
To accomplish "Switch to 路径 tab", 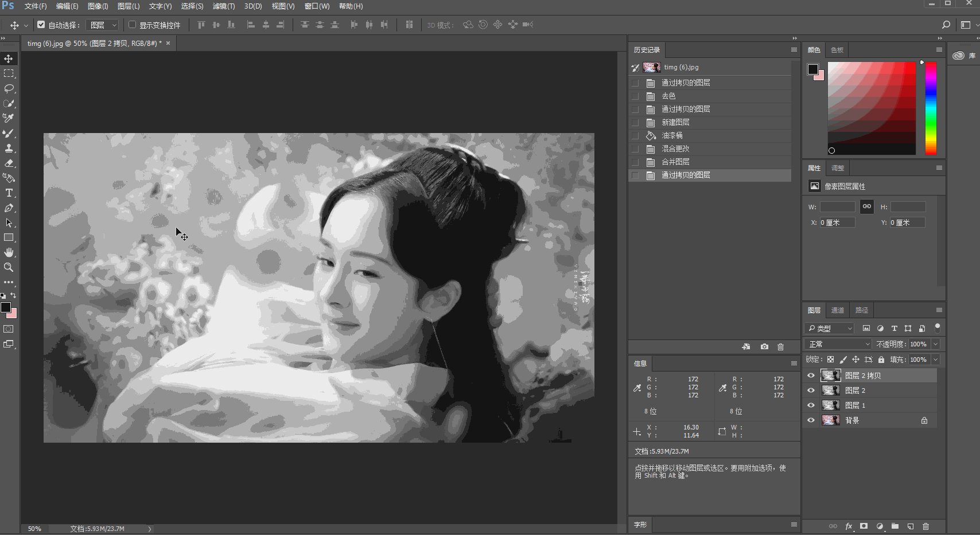I will click(x=862, y=310).
